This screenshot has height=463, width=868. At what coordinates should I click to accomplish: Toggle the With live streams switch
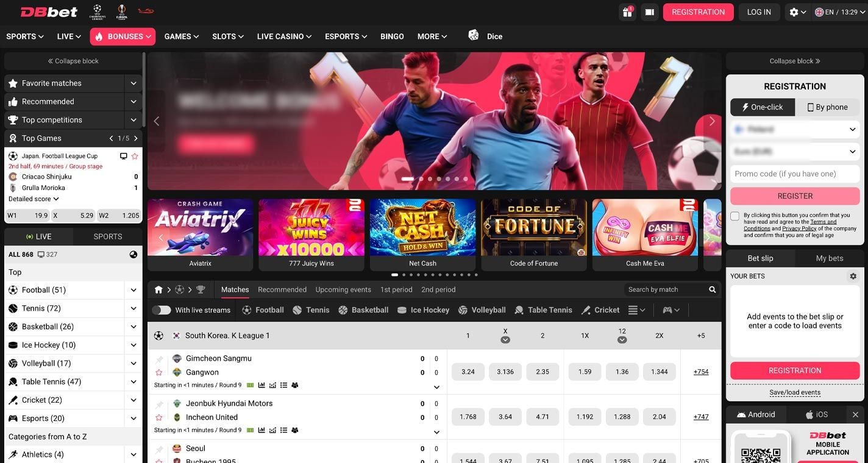tap(162, 310)
